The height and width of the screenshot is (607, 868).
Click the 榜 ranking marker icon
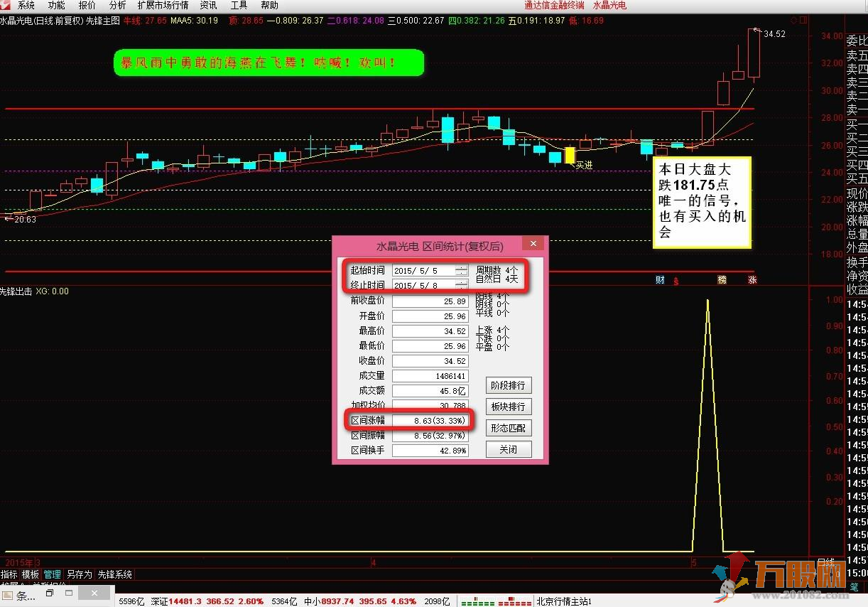(x=722, y=280)
